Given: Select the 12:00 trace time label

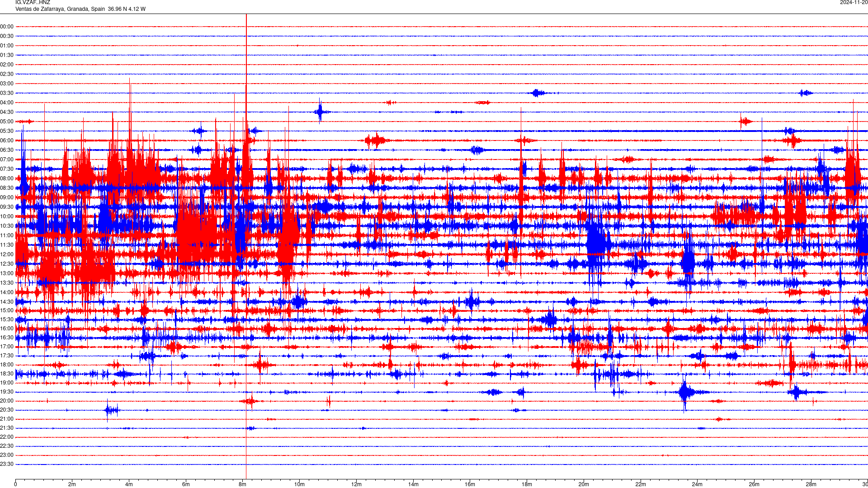Looking at the screenshot, I should (7, 254).
